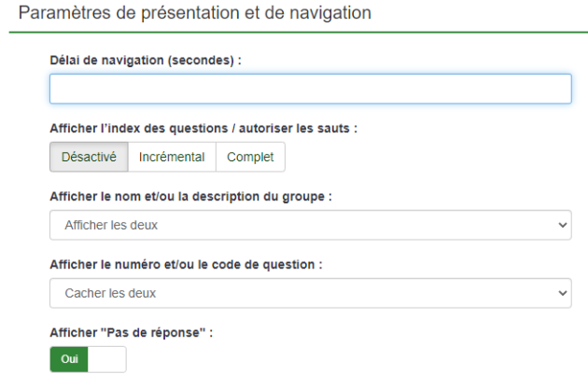Click the green line under the heading
The width and height of the screenshot is (588, 388).
point(299,33)
